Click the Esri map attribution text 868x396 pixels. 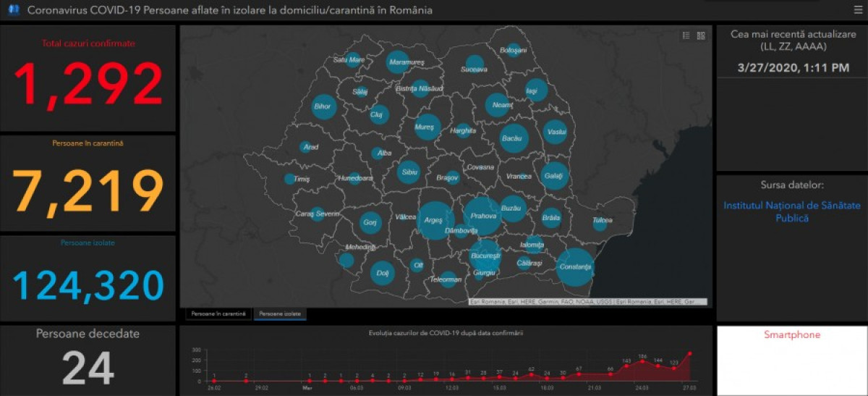coord(587,302)
